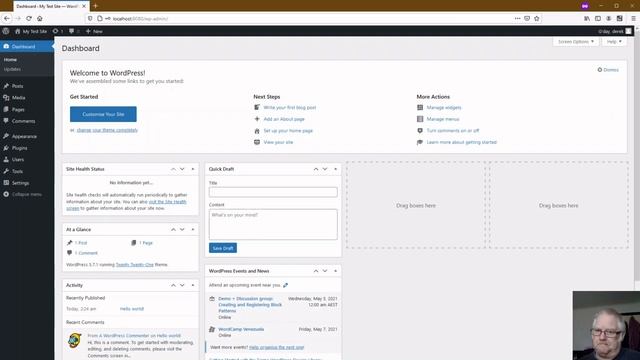Open Updates submenu item
The width and height of the screenshot is (640, 360).
(x=12, y=69)
